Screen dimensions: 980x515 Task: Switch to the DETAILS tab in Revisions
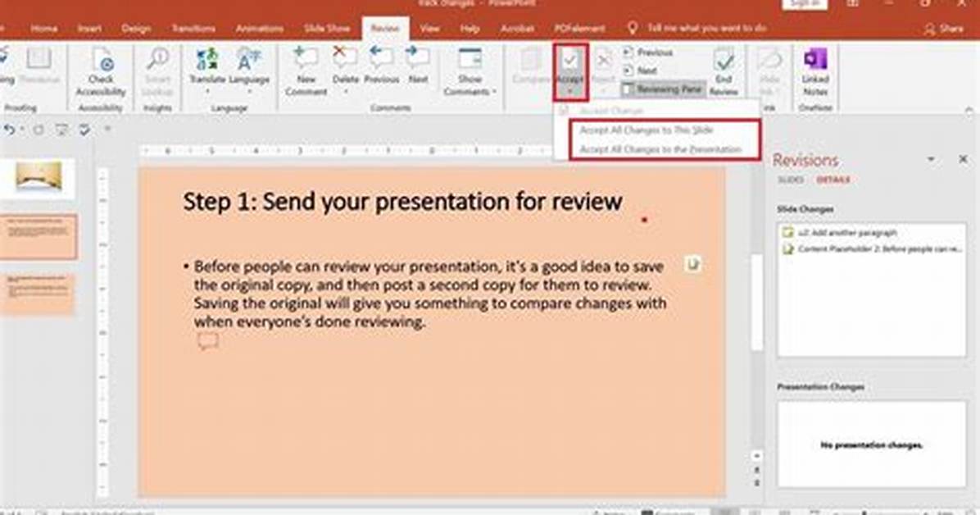pos(833,180)
